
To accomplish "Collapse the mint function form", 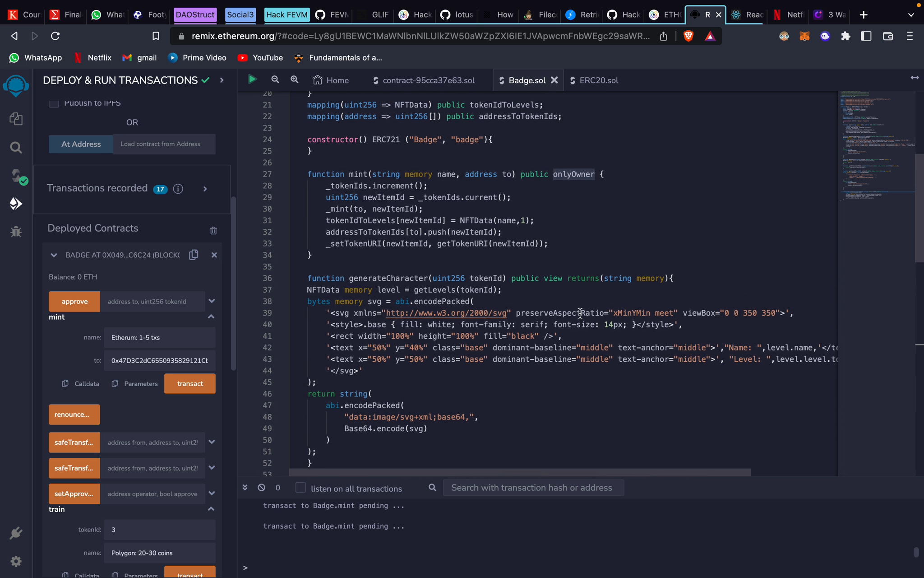I will click(211, 317).
